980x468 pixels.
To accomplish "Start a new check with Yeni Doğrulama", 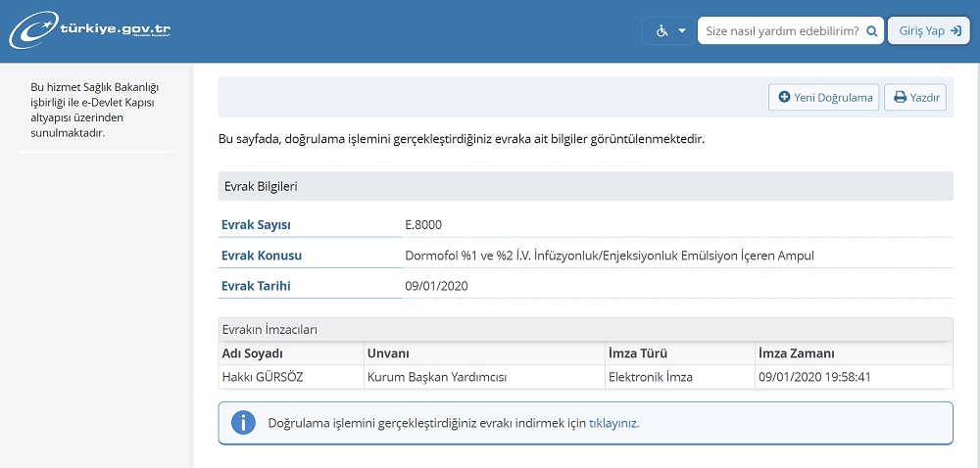I will click(824, 98).
